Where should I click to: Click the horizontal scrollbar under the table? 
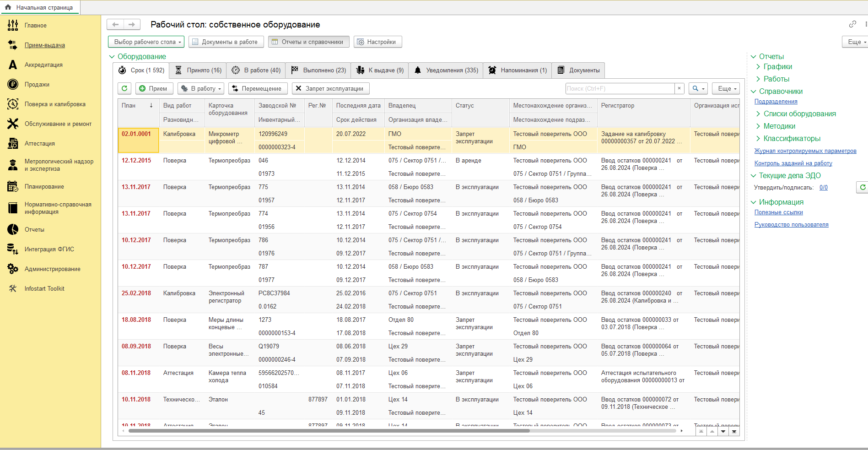[329, 431]
